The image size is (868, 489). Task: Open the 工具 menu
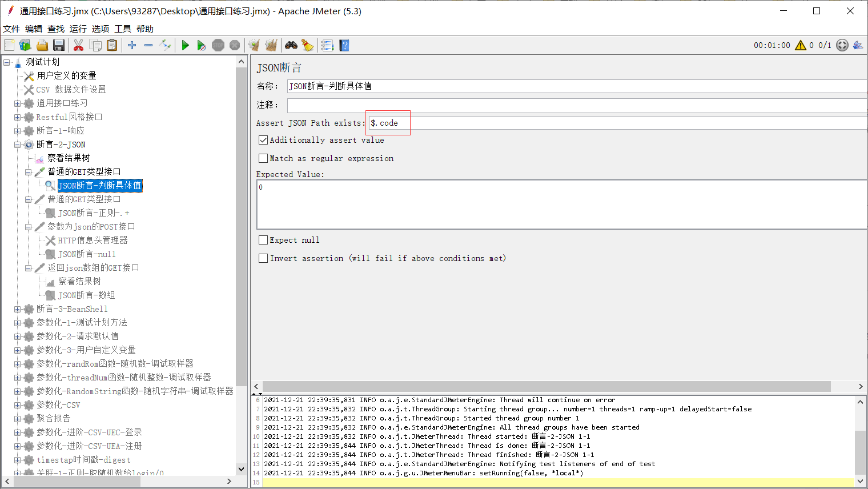pos(123,29)
